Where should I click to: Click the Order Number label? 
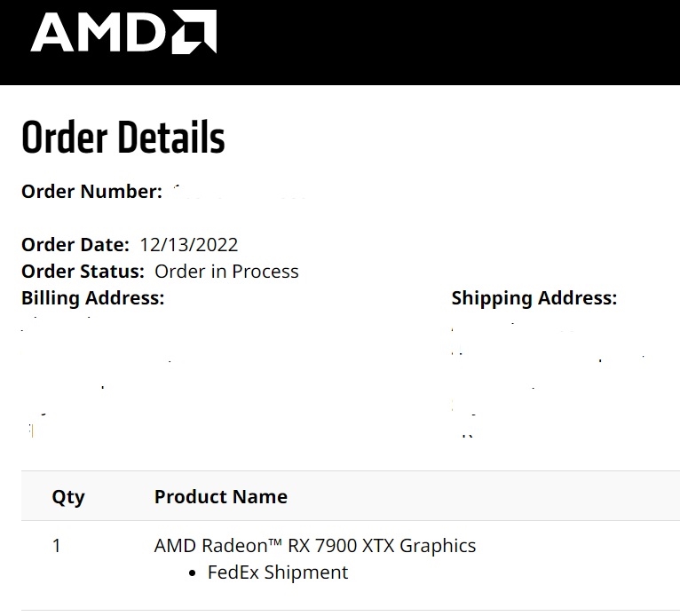coord(91,192)
